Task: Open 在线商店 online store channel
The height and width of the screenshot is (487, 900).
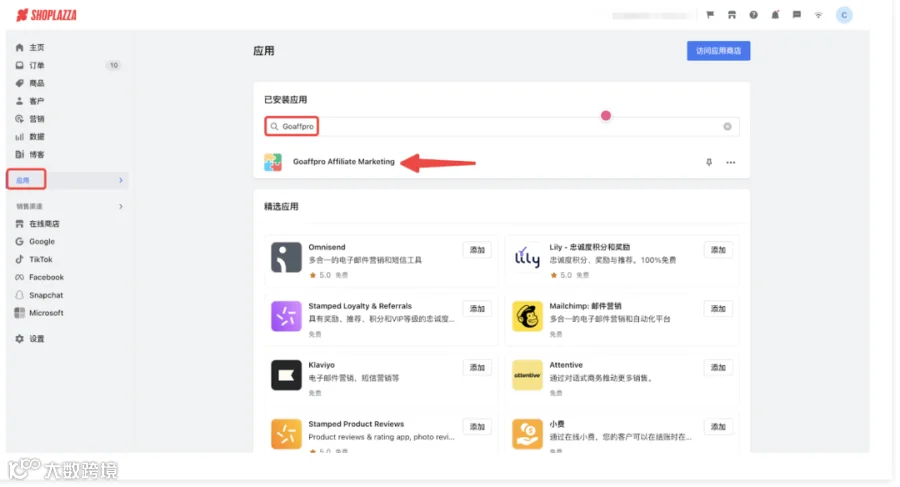Action: tap(44, 224)
